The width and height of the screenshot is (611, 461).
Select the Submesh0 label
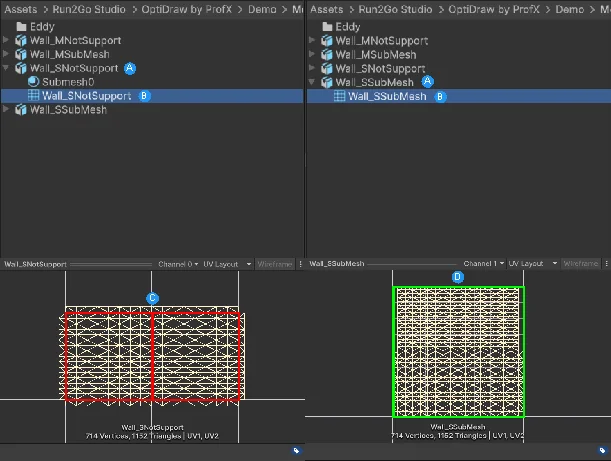tap(68, 82)
